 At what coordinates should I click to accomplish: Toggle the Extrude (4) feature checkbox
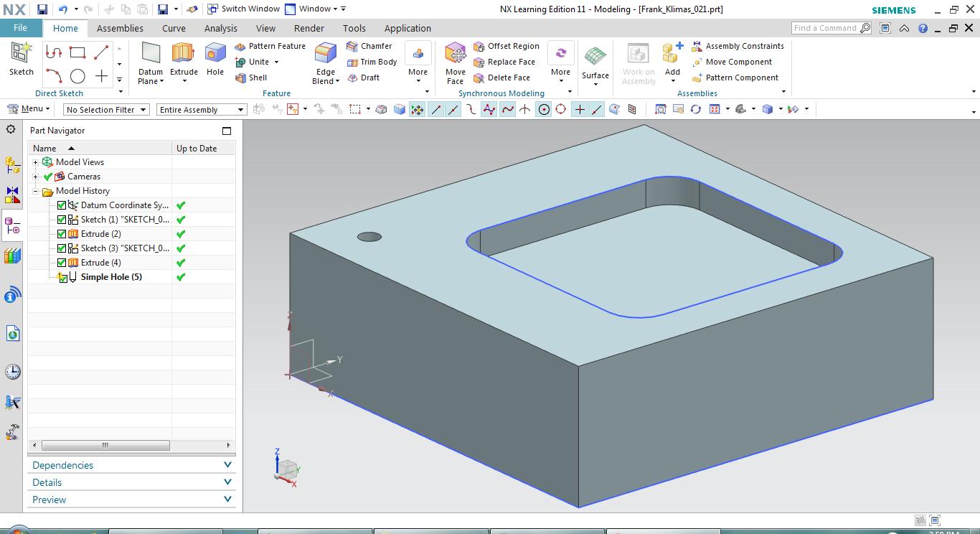(x=62, y=263)
